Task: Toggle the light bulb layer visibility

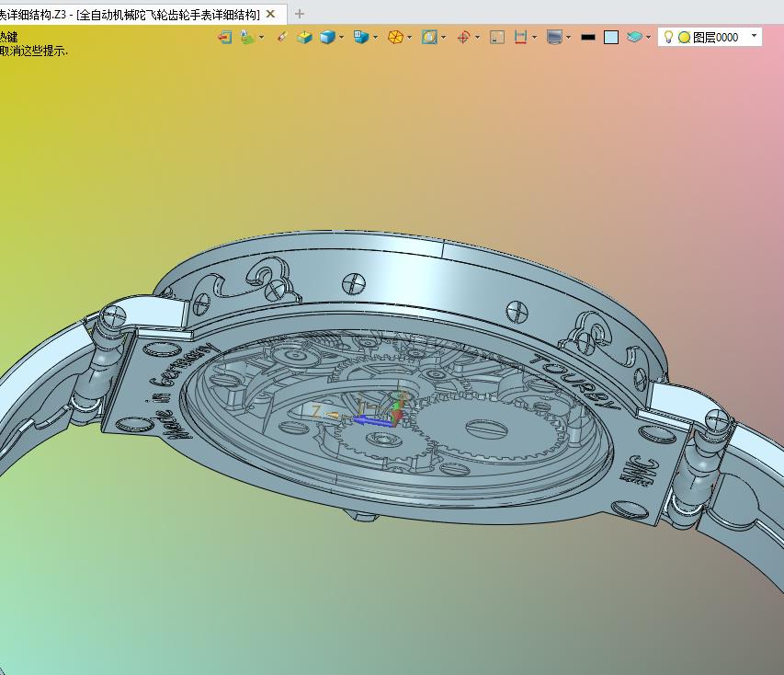Action: point(669,37)
